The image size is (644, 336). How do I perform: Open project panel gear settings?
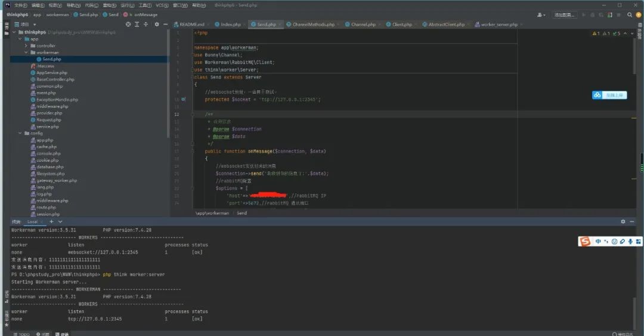156,24
